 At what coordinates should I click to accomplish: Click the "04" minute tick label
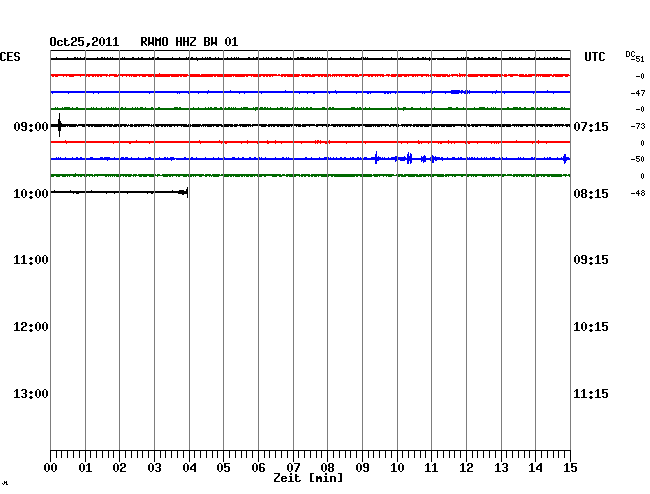(x=189, y=468)
